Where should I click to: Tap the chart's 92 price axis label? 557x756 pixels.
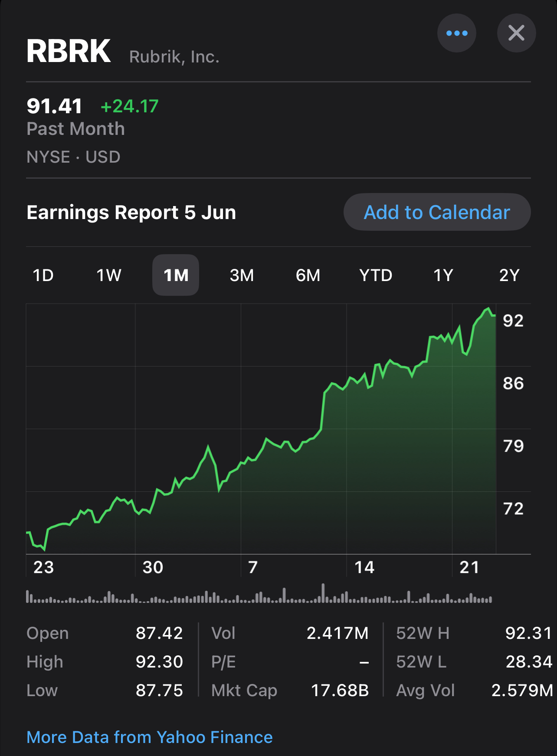(x=513, y=321)
